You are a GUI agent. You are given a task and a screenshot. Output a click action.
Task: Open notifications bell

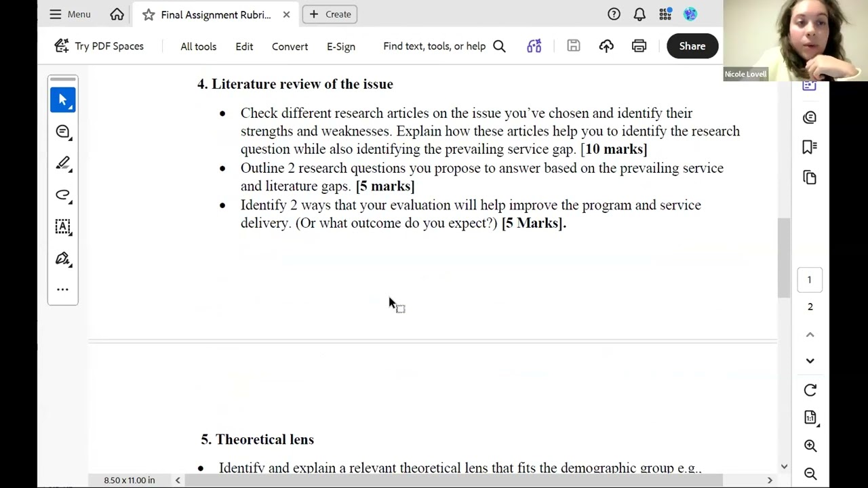[x=639, y=14]
